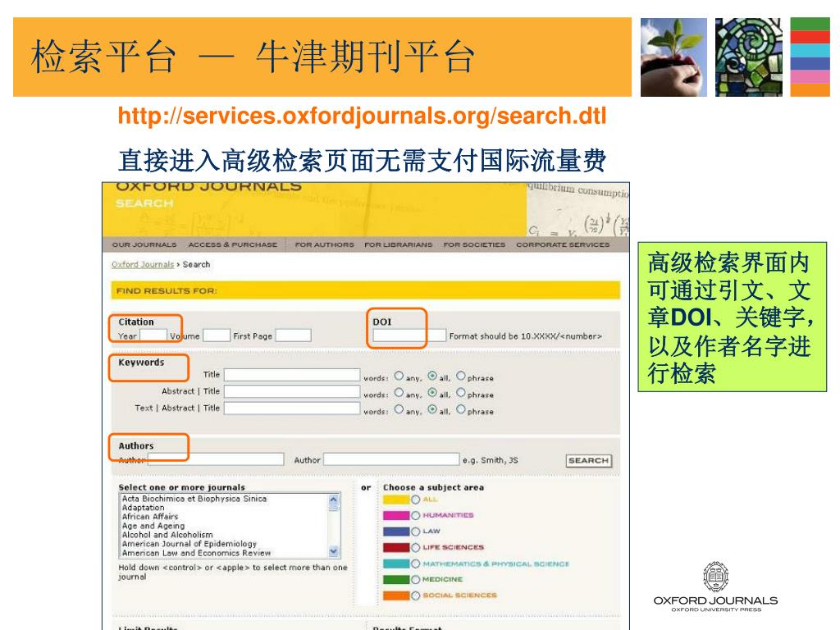The image size is (840, 630).
Task: Select the Adaptation journal in list
Action: pyautogui.click(x=143, y=508)
